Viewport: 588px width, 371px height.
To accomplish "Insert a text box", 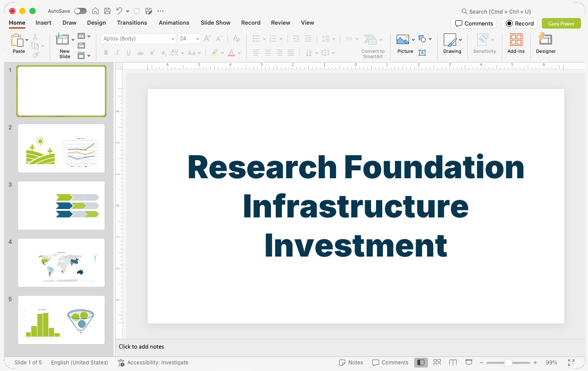I will point(422,53).
